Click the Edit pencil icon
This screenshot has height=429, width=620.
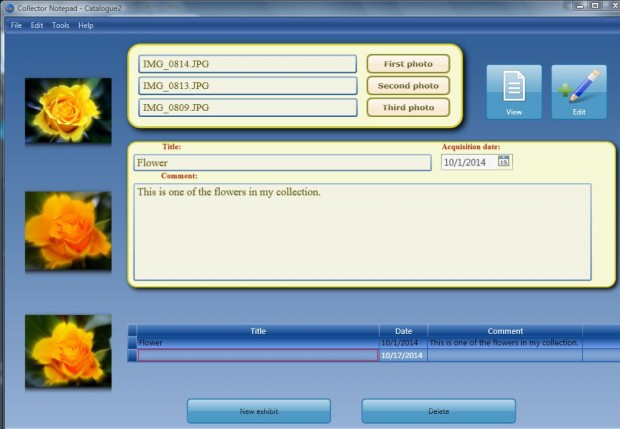click(578, 91)
